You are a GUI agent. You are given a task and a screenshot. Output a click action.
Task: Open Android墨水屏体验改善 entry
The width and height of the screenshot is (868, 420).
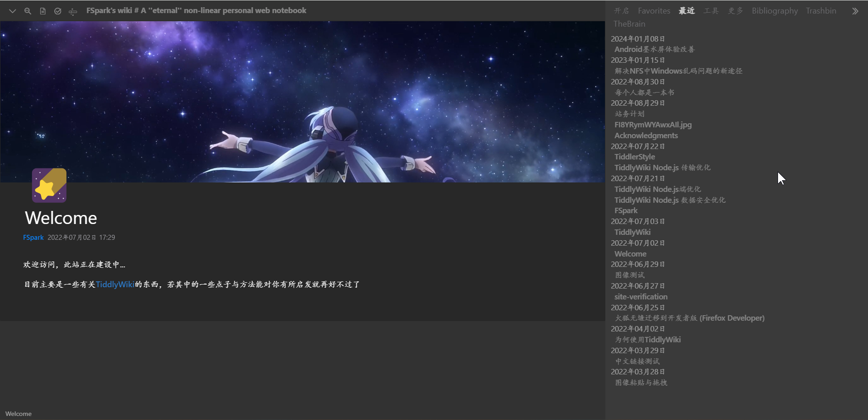click(654, 49)
